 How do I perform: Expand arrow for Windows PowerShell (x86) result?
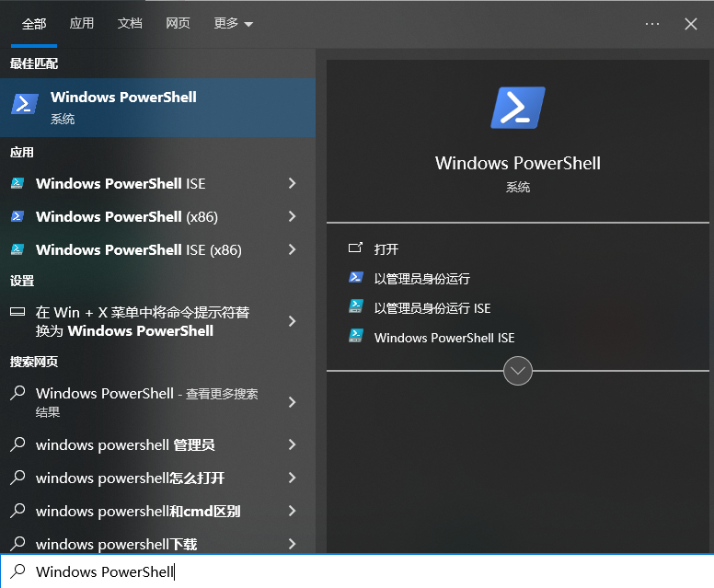coord(293,216)
